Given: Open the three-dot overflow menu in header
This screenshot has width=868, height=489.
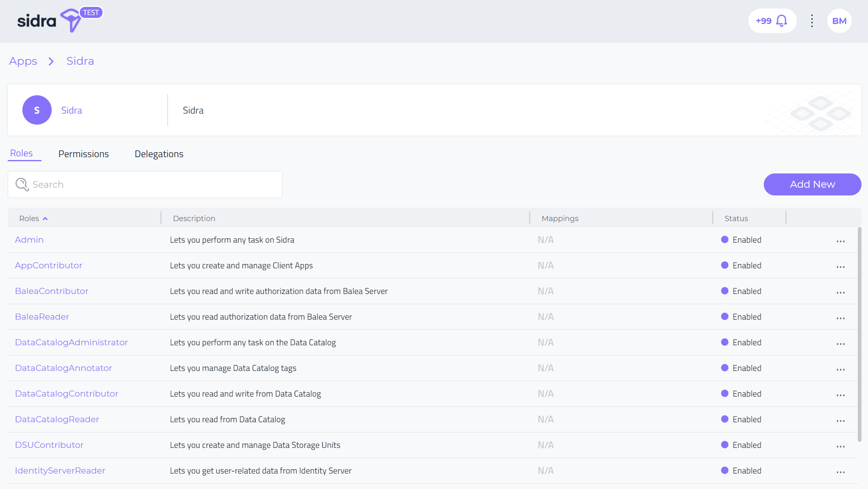Looking at the screenshot, I should pyautogui.click(x=812, y=20).
